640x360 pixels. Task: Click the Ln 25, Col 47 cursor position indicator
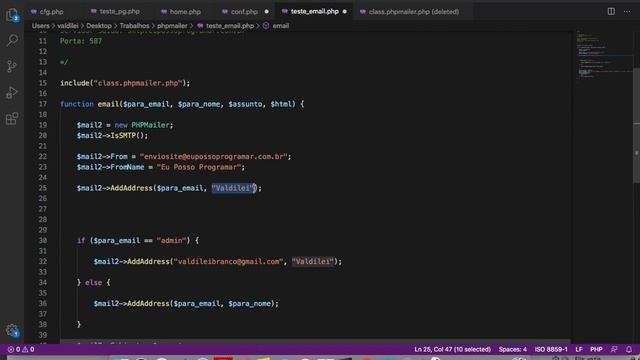pyautogui.click(x=452, y=349)
